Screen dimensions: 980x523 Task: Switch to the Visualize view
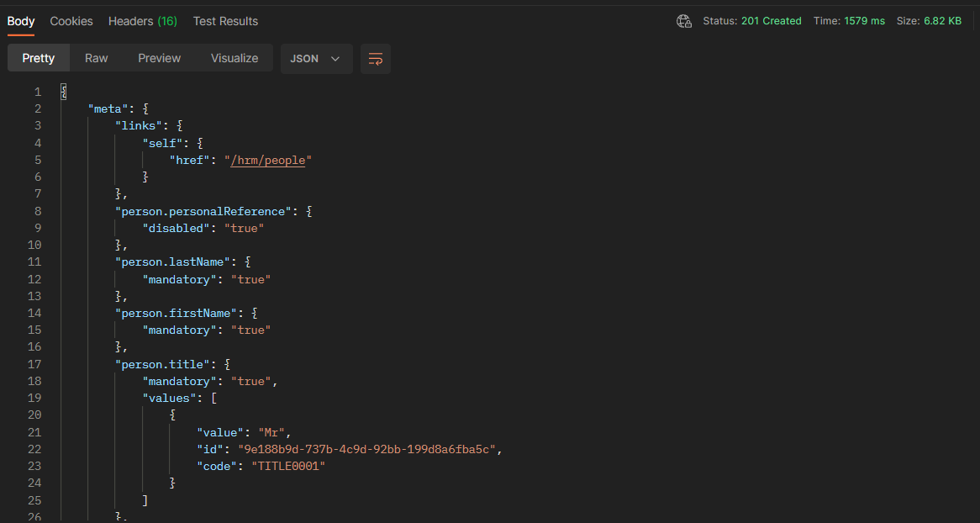234,58
